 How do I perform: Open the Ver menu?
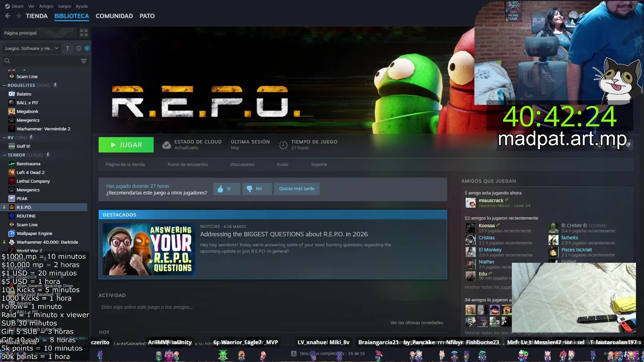tap(32, 7)
